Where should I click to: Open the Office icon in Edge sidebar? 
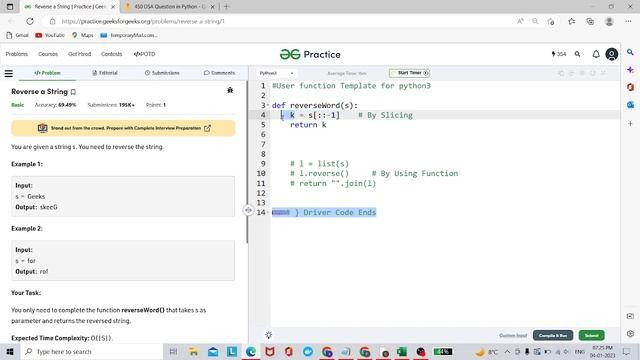tap(630, 87)
